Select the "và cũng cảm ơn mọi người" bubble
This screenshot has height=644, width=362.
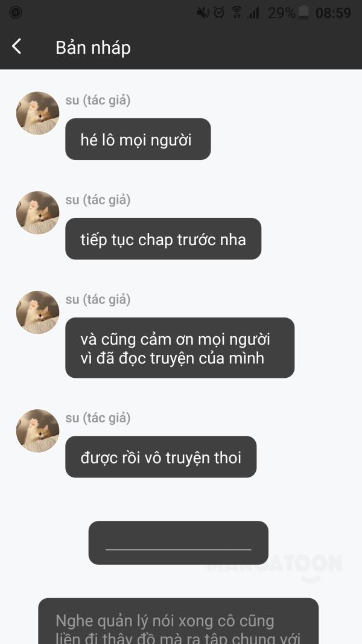pyautogui.click(x=180, y=348)
